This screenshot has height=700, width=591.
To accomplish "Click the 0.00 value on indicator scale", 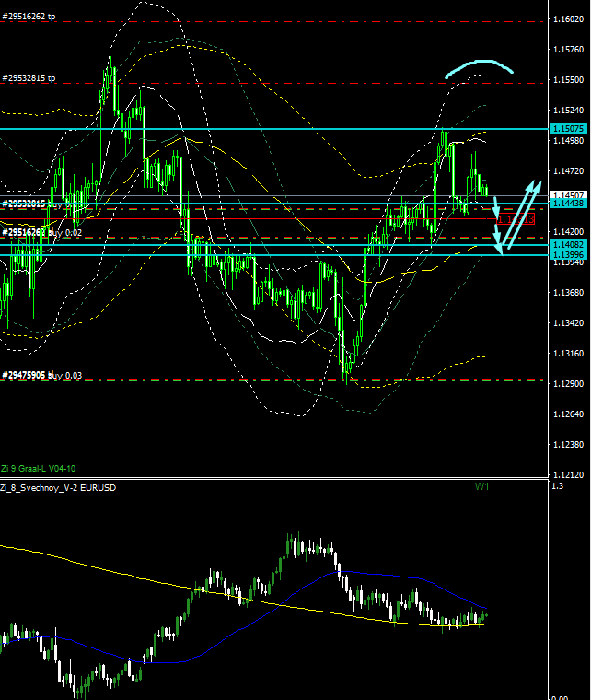I will pos(560,695).
